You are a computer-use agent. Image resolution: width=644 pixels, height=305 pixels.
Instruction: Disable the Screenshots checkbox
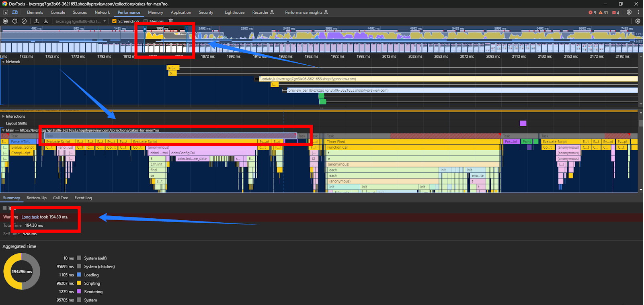click(115, 21)
